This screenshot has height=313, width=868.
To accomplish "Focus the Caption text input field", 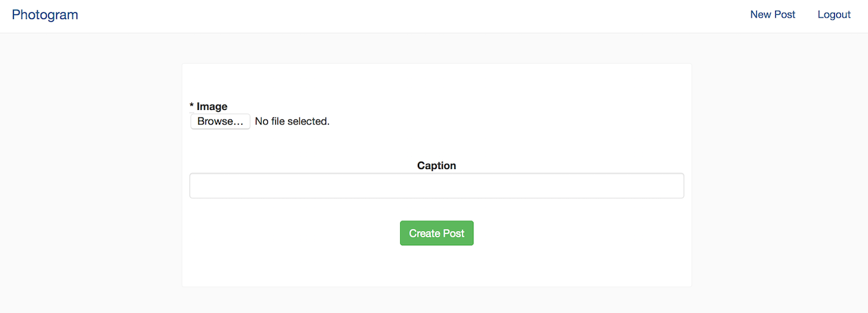I will pos(437,186).
